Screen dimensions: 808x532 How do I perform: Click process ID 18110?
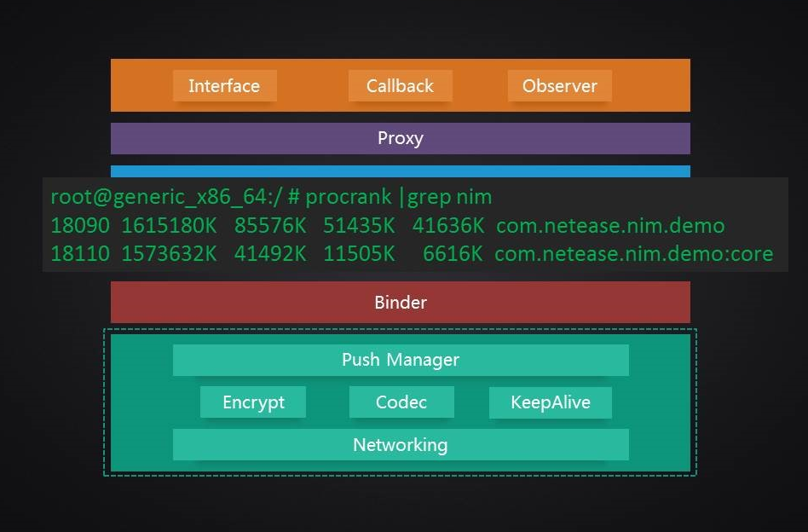(x=80, y=253)
